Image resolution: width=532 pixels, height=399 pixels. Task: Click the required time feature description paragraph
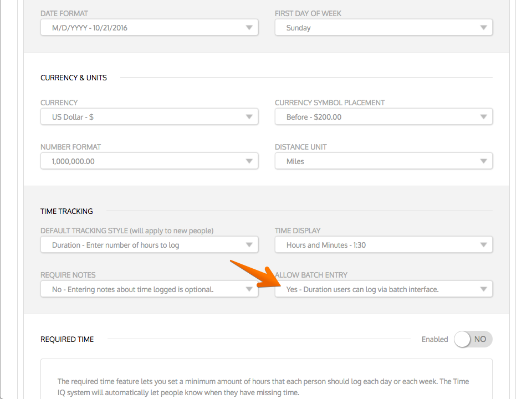pyautogui.click(x=263, y=387)
